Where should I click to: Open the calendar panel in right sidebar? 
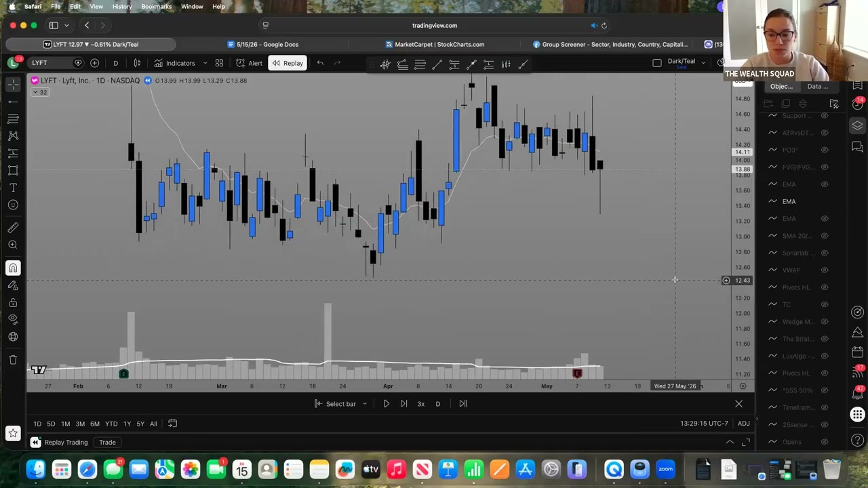coord(858,352)
